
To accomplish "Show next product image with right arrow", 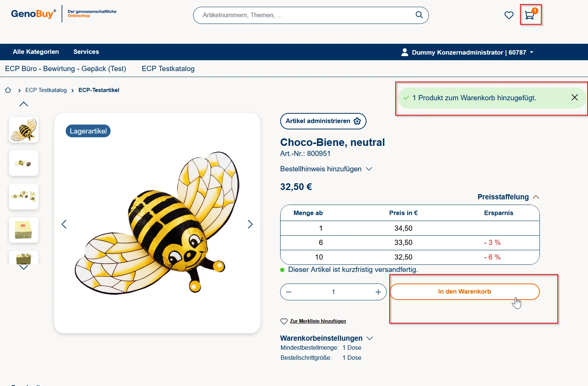I will (250, 224).
